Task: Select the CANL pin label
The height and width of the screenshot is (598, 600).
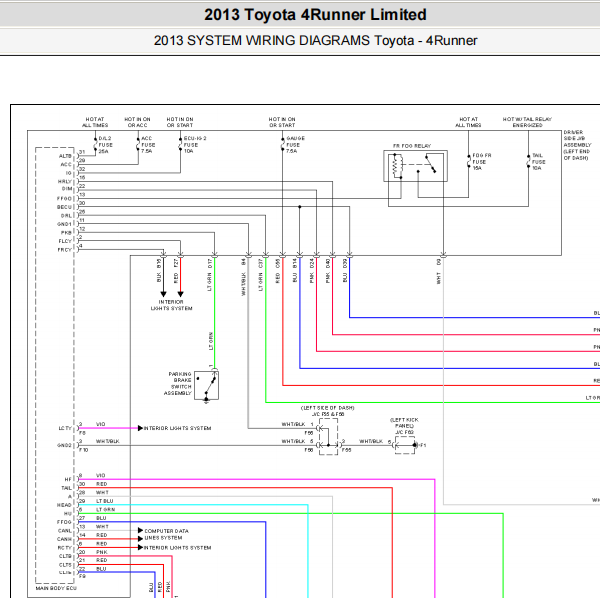Action: 65,531
